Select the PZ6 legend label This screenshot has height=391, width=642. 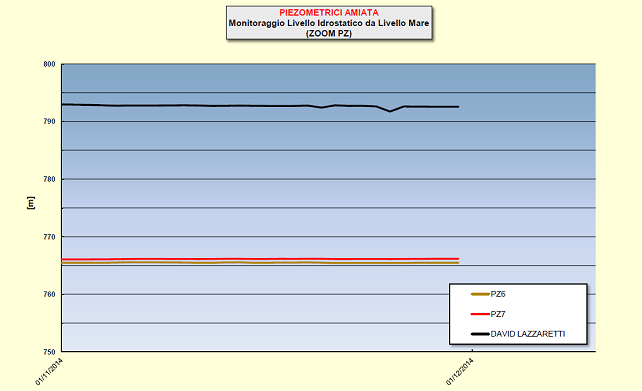(x=498, y=294)
